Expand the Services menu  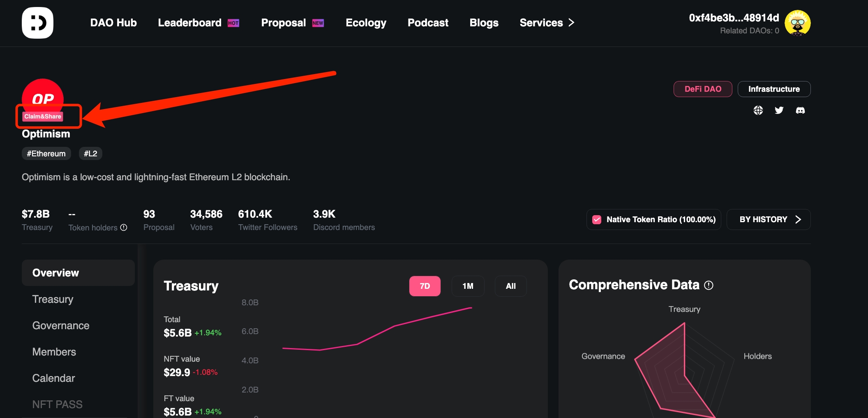pos(547,23)
